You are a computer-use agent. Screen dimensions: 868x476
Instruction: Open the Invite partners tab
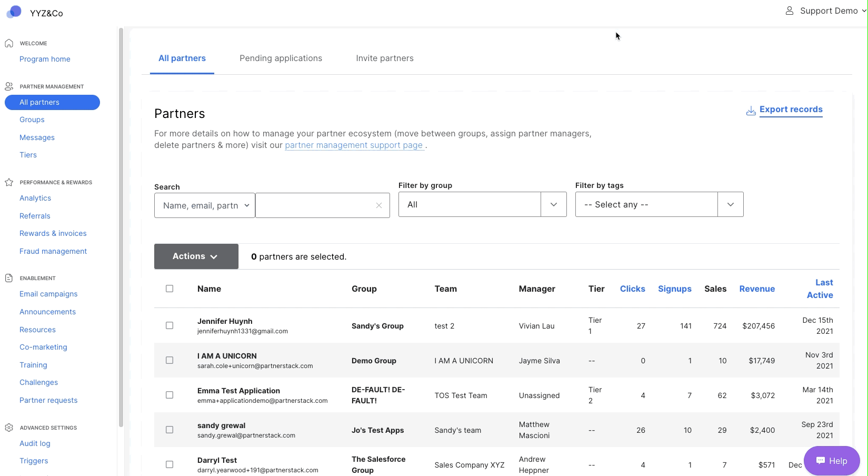coord(385,58)
